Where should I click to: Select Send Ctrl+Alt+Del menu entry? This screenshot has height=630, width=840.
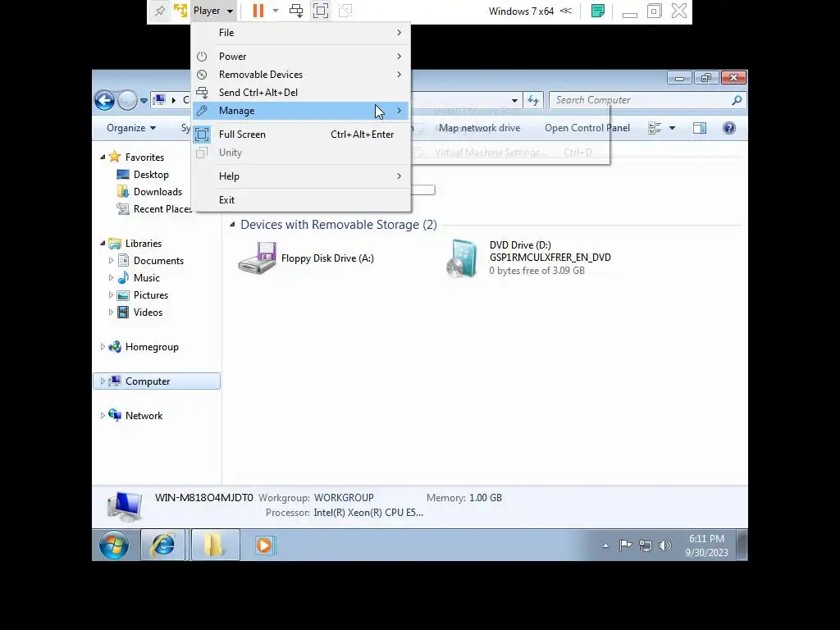pos(301,93)
